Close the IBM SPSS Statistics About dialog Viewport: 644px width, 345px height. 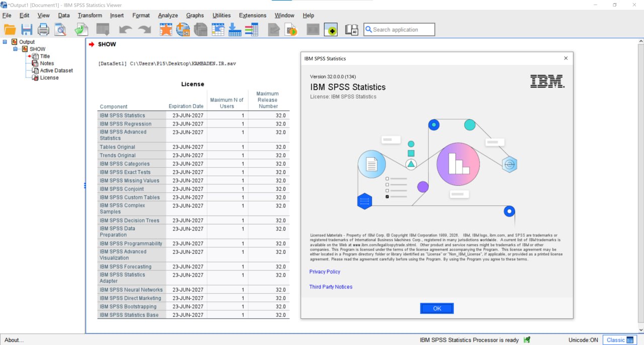[566, 58]
